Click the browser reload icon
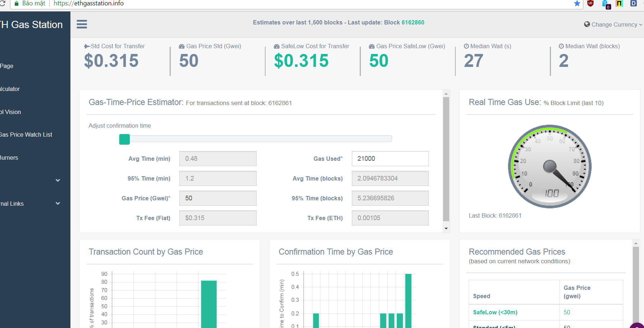This screenshot has width=644, height=328. tap(2, 3)
